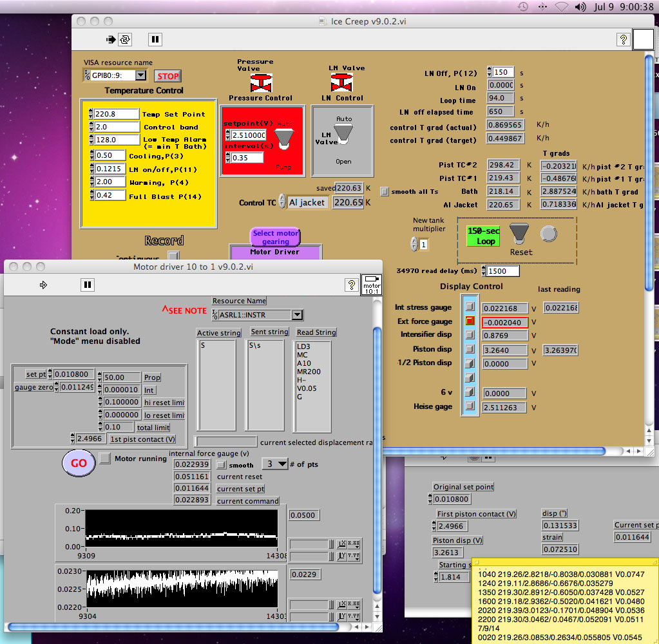Viewport: 659px width, 644px height.
Task: Toggle the Ext force gauge display button
Action: pos(470,321)
